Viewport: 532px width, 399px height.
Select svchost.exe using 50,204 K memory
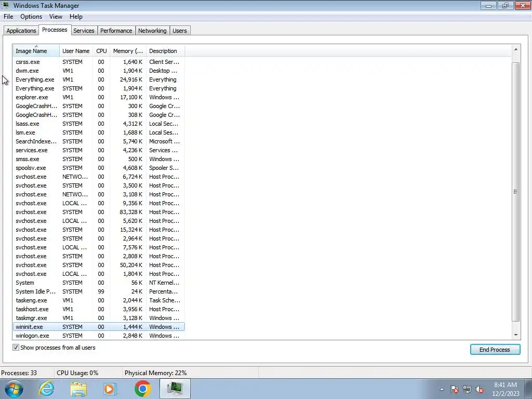99,265
